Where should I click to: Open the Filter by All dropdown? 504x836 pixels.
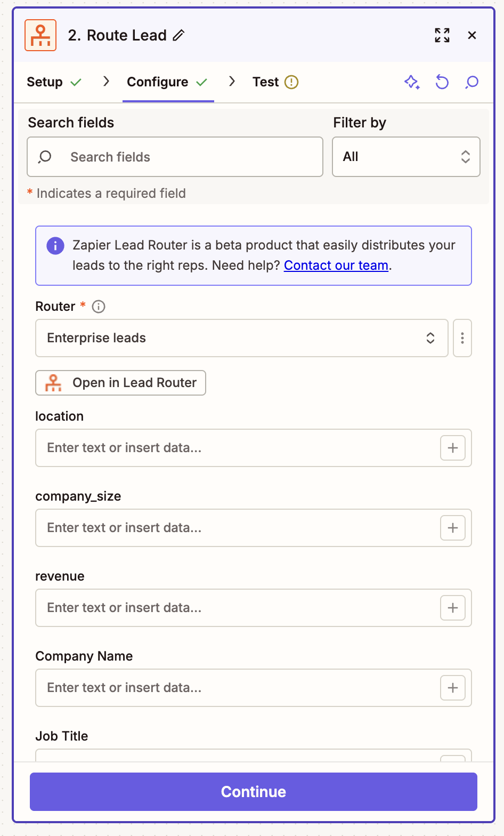click(406, 157)
